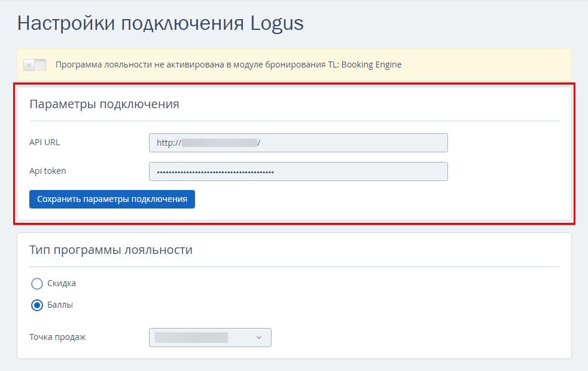Image resolution: width=588 pixels, height=371 pixels.
Task: Open the Точка продаж dropdown
Action: 210,338
